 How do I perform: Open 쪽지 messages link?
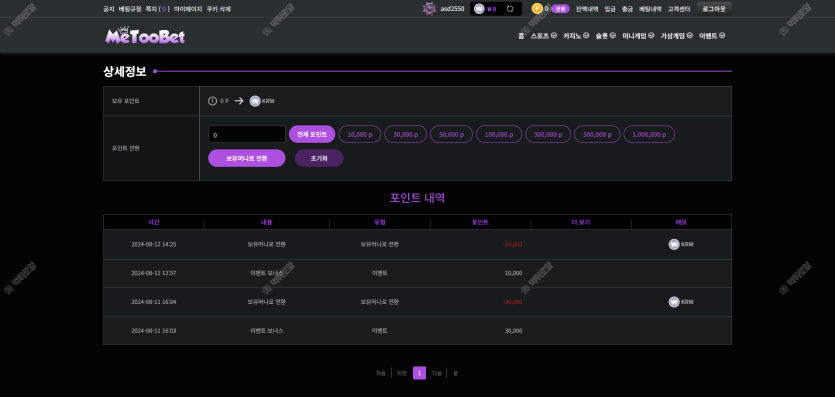[x=157, y=9]
